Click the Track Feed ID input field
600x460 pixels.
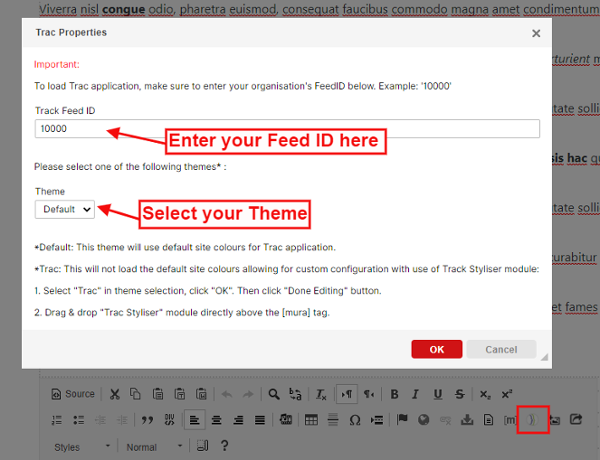(x=287, y=129)
